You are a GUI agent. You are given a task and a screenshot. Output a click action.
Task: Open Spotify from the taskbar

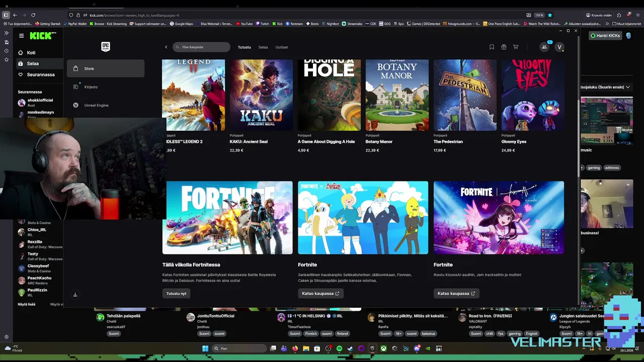[x=339, y=348]
